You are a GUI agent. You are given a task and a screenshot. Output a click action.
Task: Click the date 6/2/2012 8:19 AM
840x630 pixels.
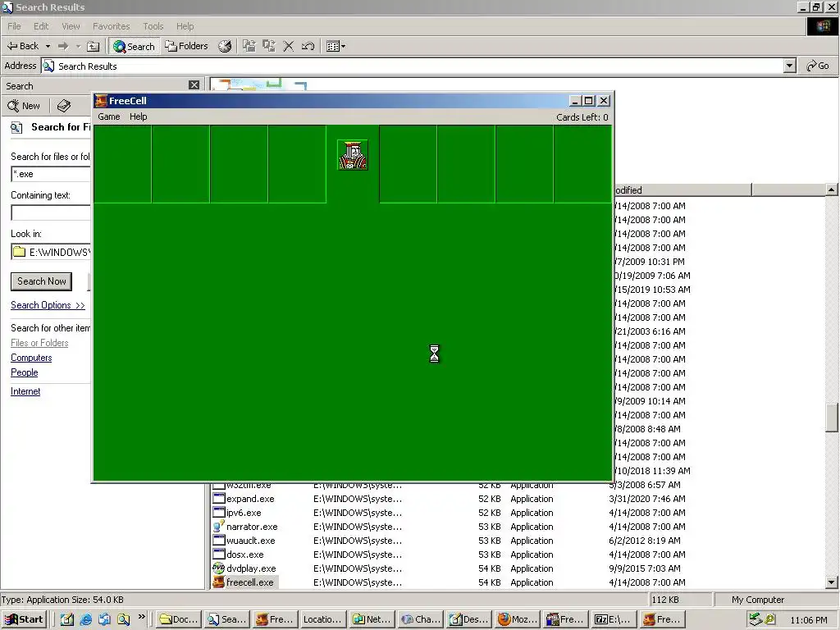(645, 541)
